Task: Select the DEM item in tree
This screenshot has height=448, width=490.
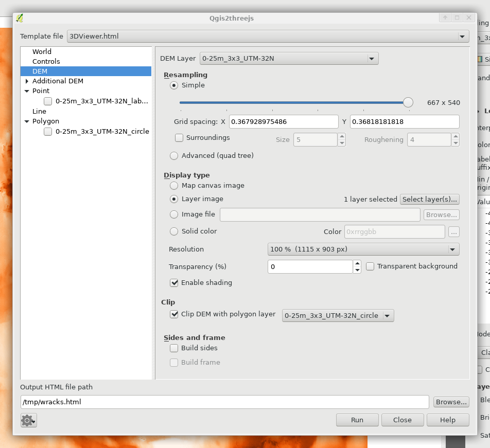Action: pos(86,71)
